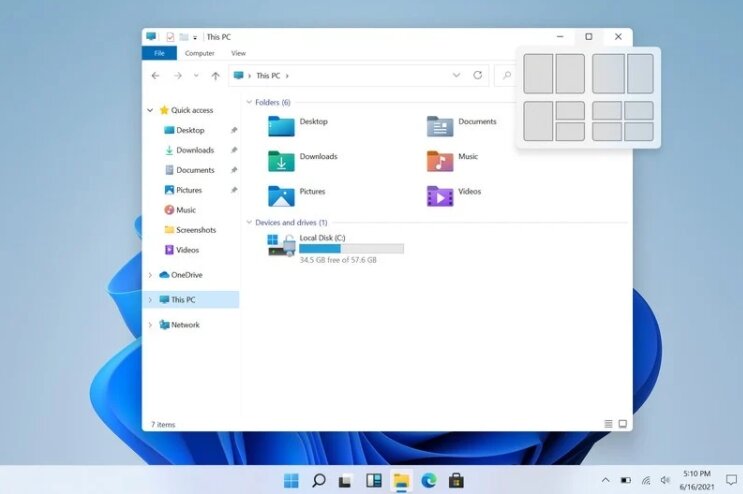Open Task View on the taskbar
Viewport: 743px width, 494px height.
pyautogui.click(x=345, y=481)
